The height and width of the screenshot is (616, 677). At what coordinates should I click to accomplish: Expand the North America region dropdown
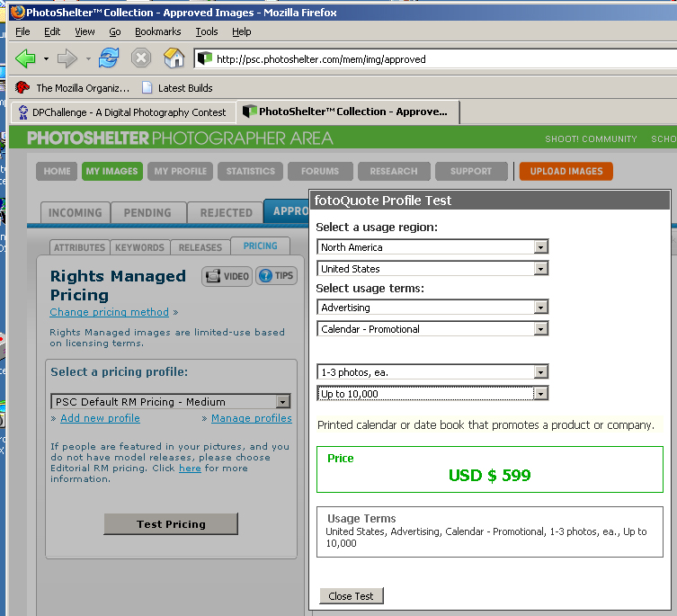coord(432,247)
